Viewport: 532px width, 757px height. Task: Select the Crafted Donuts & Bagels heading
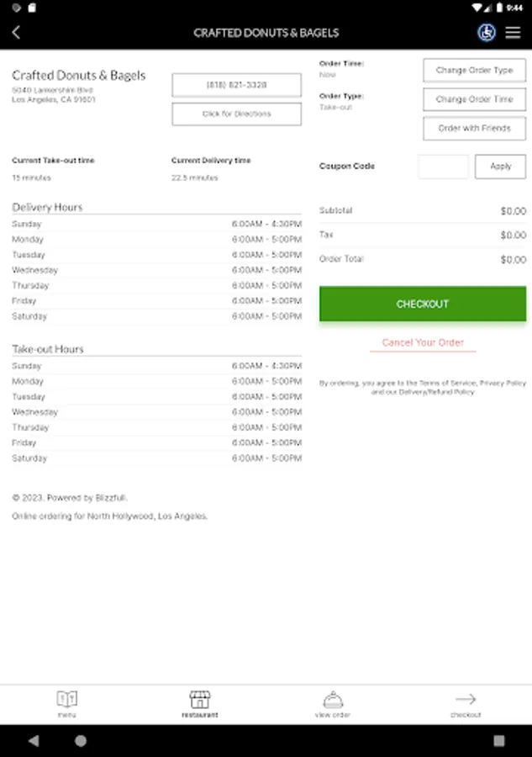pos(79,76)
